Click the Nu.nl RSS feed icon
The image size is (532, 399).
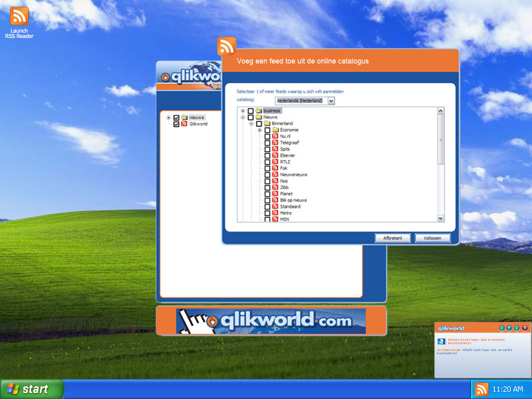tap(275, 136)
